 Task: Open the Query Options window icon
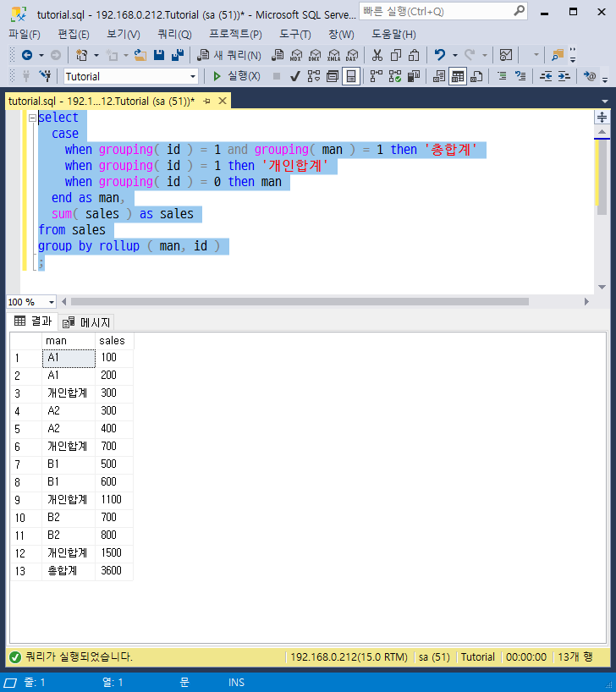tap(332, 76)
